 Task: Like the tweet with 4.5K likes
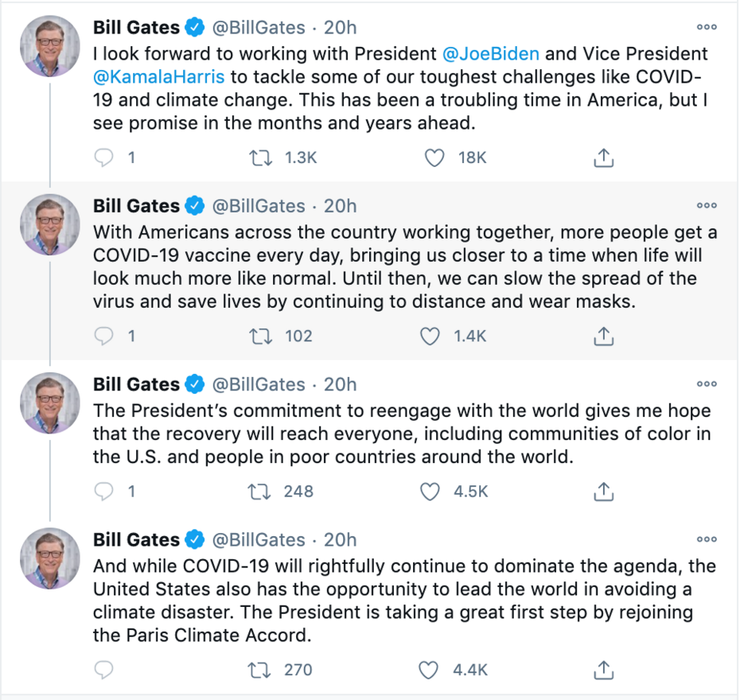tap(430, 492)
